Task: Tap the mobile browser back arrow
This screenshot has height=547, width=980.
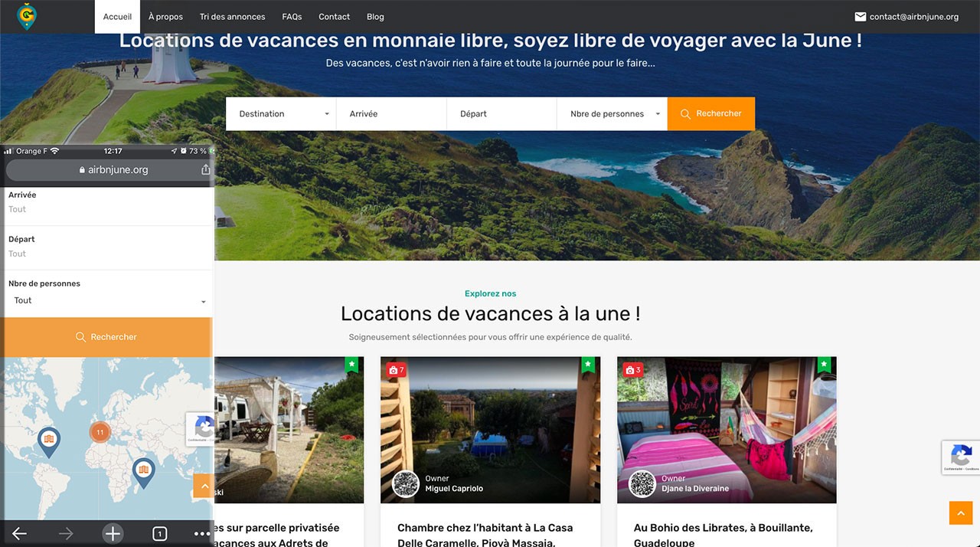Action: (19, 534)
